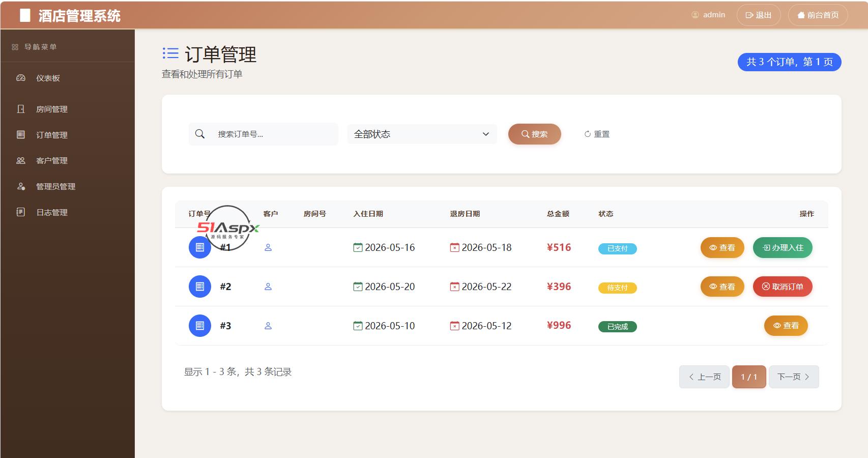Click check-in calendar icon for 2026-05-10
The width and height of the screenshot is (868, 458).
point(358,326)
